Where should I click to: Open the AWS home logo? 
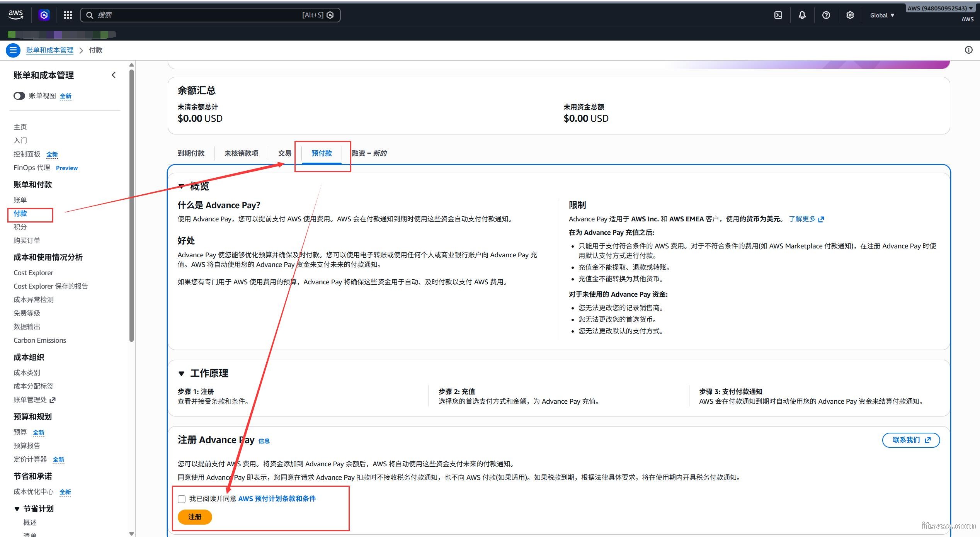tap(16, 15)
